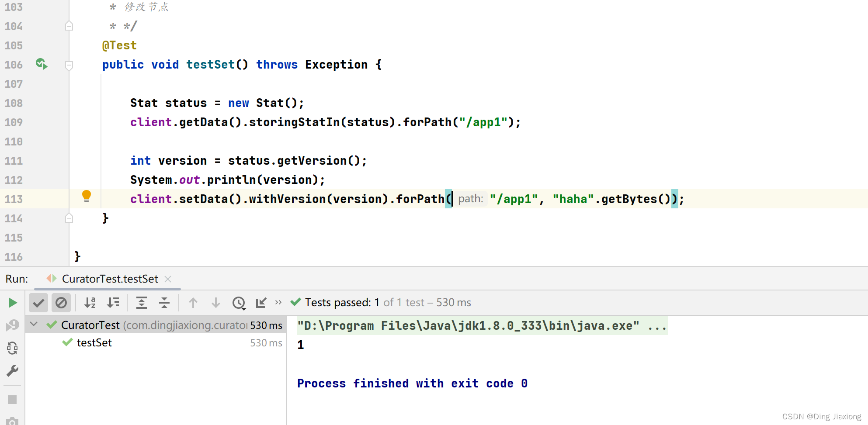Screen dimensions: 868x425
Task: Click the "haha" string literal
Action: tap(573, 199)
